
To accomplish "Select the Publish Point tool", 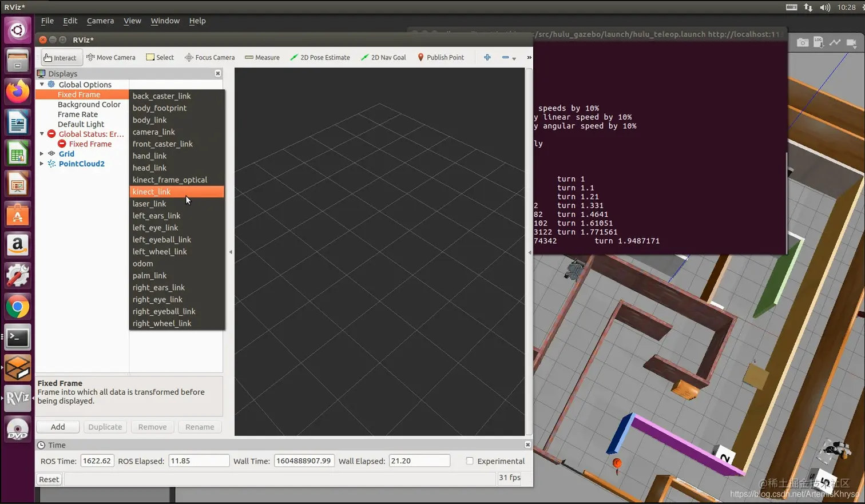I will (x=441, y=58).
